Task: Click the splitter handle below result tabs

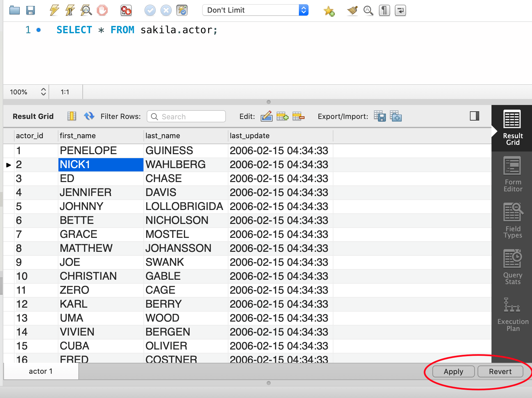Action: coord(269,383)
